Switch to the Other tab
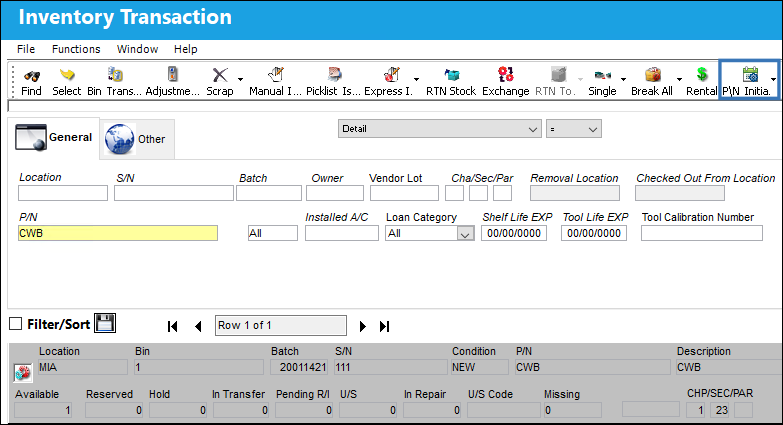Image resolution: width=783 pixels, height=425 pixels. 136,139
